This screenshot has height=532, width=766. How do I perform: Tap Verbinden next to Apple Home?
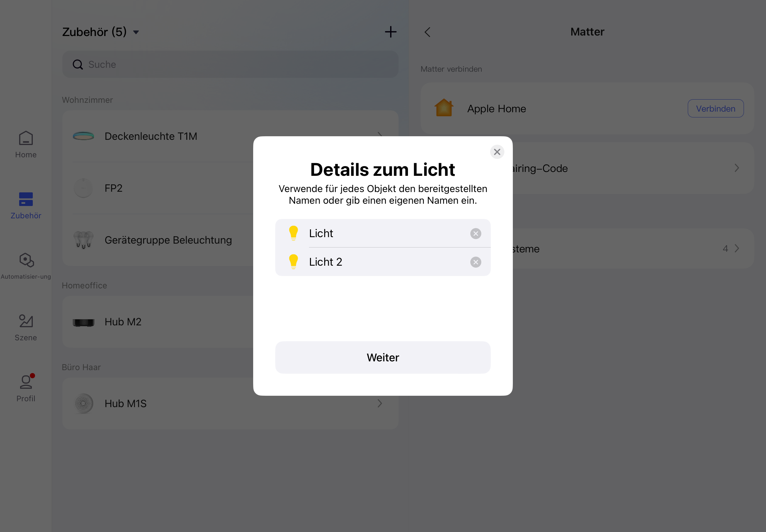(715, 108)
